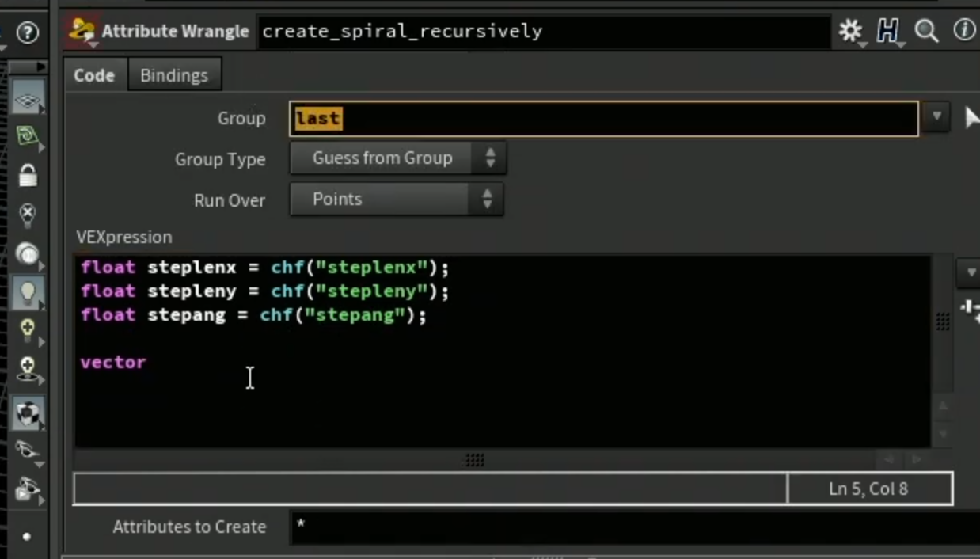Viewport: 980px width, 559px height.
Task: Click the horizontal scroll left arrow
Action: (888, 459)
